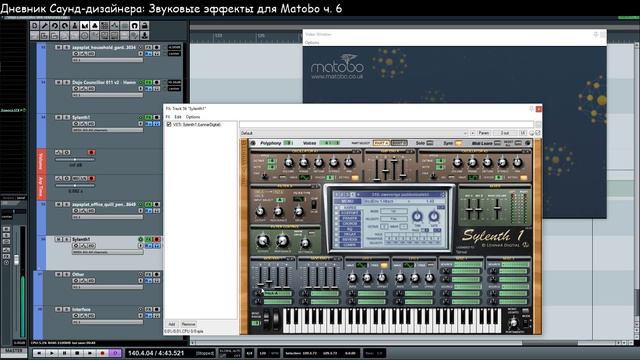Viewport: 640px width, 360px height.
Task: Open the Edit menu in FX window
Action: [178, 117]
